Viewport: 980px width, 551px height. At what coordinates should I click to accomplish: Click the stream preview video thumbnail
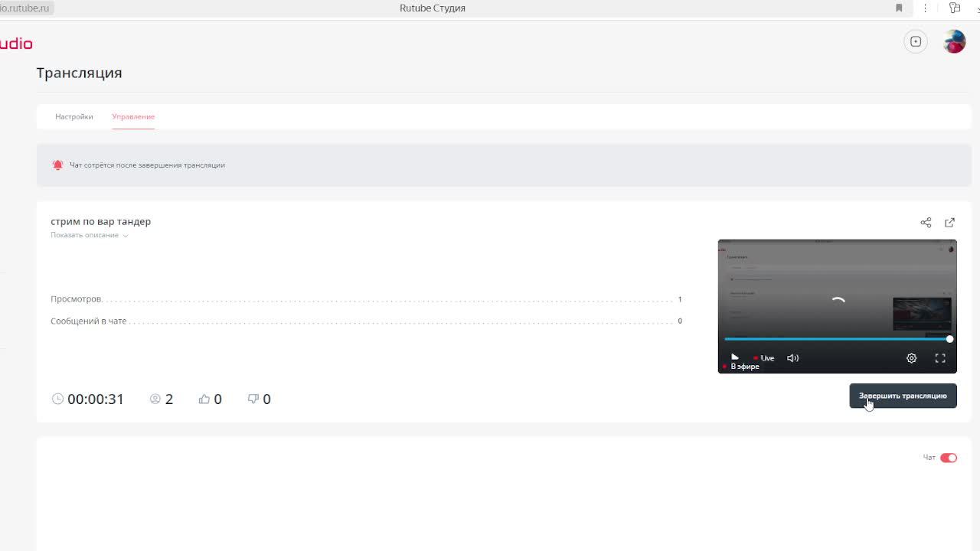click(837, 306)
